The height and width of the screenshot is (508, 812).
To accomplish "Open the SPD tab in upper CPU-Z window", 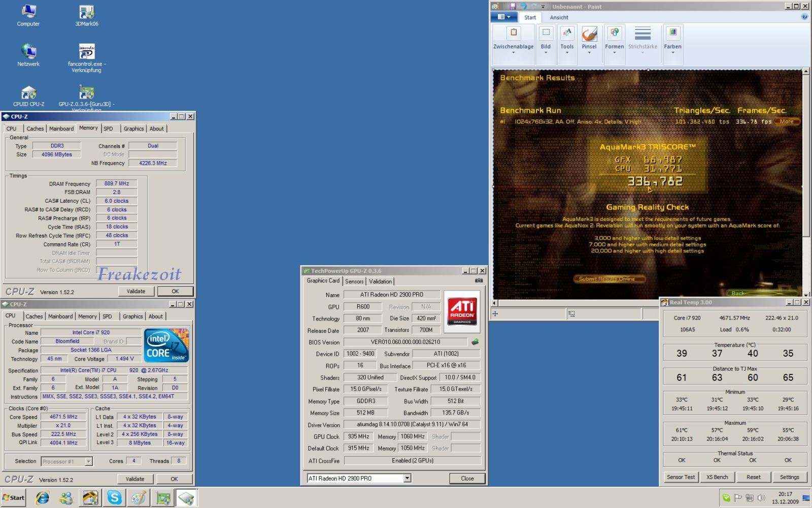I will (x=108, y=129).
